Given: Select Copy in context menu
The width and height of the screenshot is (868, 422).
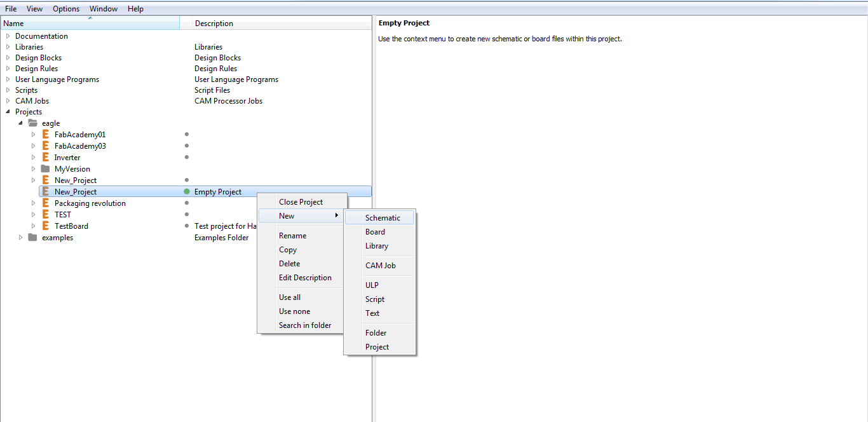Looking at the screenshot, I should [x=301, y=250].
